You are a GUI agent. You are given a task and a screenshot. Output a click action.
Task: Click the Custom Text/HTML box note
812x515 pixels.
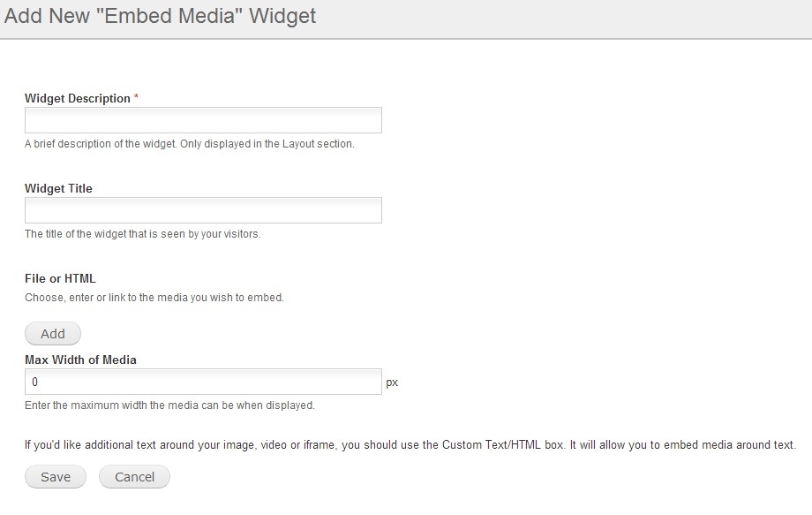point(410,445)
